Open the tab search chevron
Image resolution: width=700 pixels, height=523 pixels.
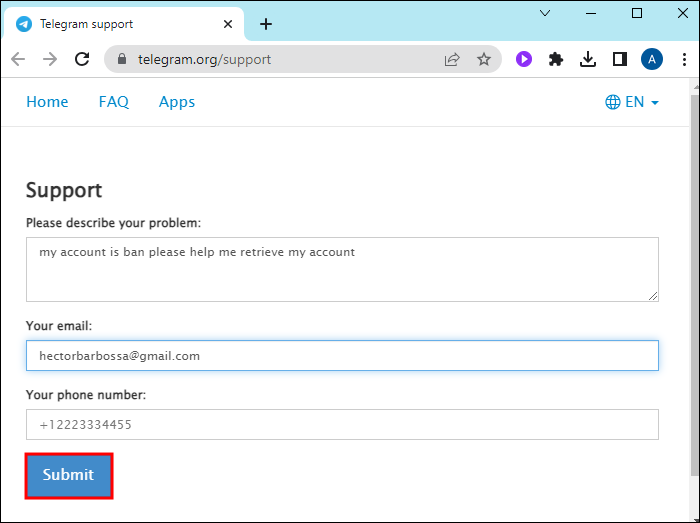tap(545, 13)
